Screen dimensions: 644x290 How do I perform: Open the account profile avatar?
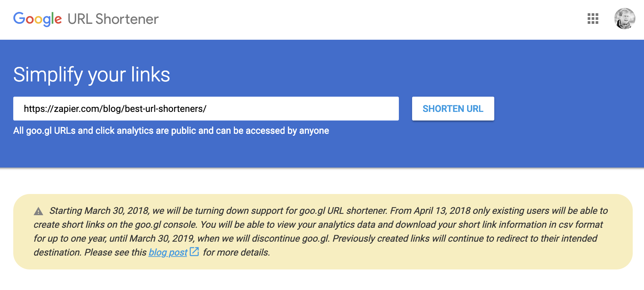tap(624, 19)
